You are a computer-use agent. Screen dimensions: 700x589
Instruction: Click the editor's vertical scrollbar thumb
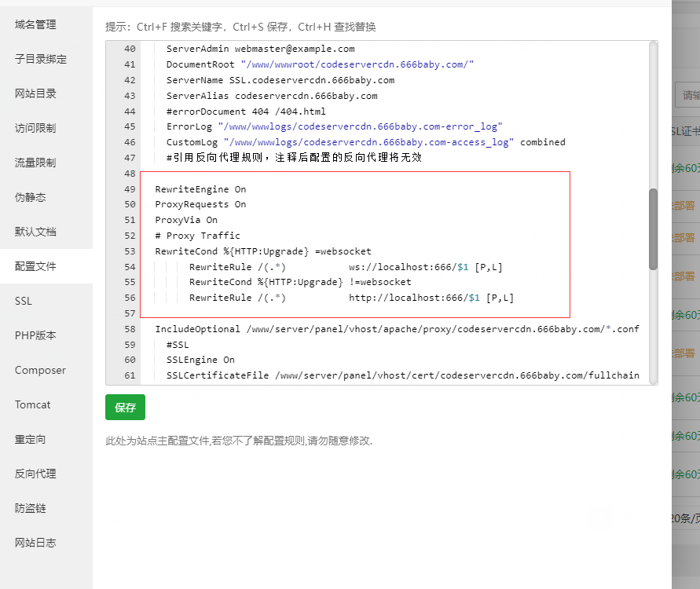tap(653, 229)
